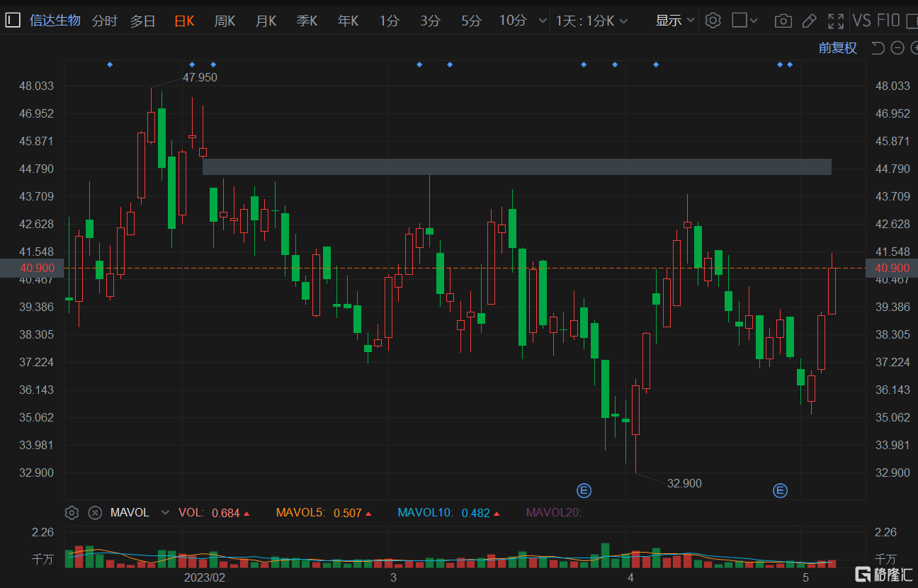This screenshot has height=588, width=918.
Task: Click the MAVOL5 legend label
Action: click(x=300, y=513)
